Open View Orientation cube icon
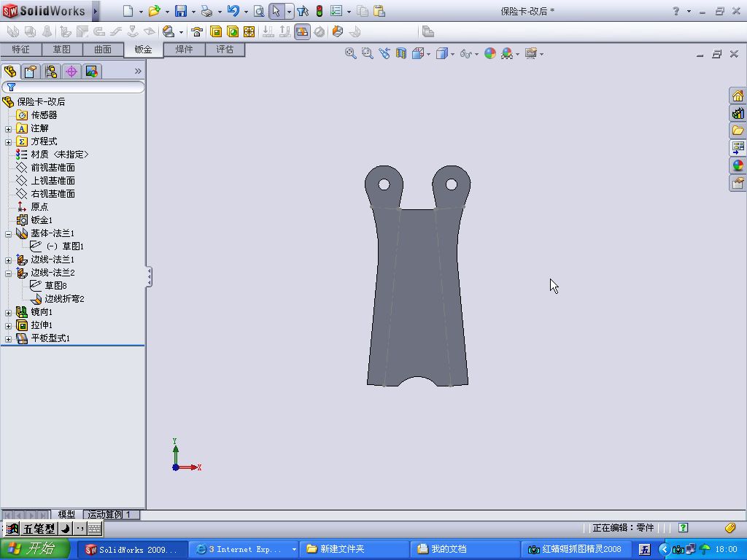 click(x=418, y=53)
